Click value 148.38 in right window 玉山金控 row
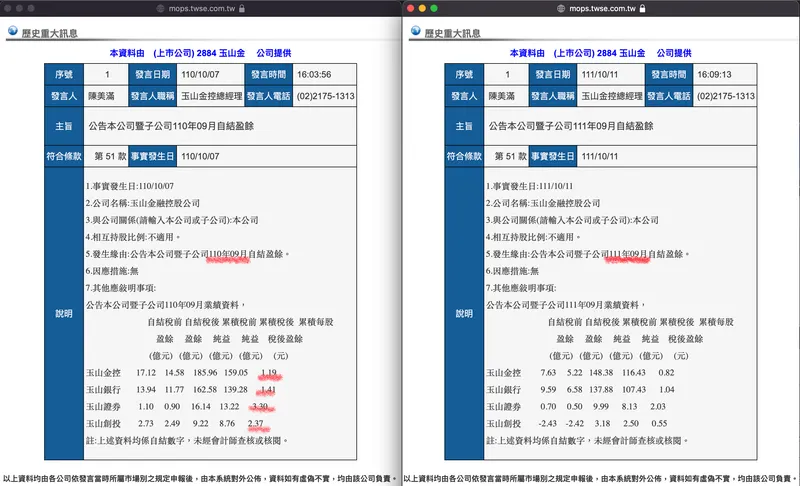Screen dimensions: 800x486 point(601,373)
